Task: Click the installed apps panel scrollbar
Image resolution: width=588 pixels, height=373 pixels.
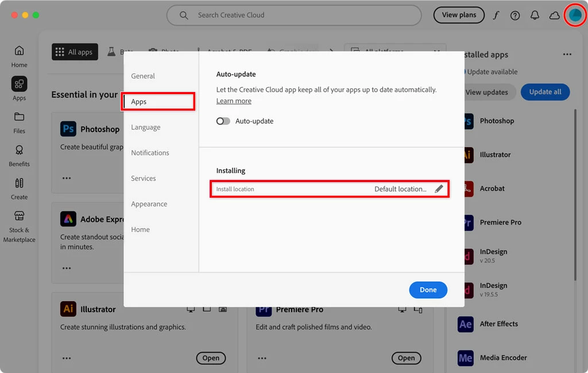Action: pos(575,195)
